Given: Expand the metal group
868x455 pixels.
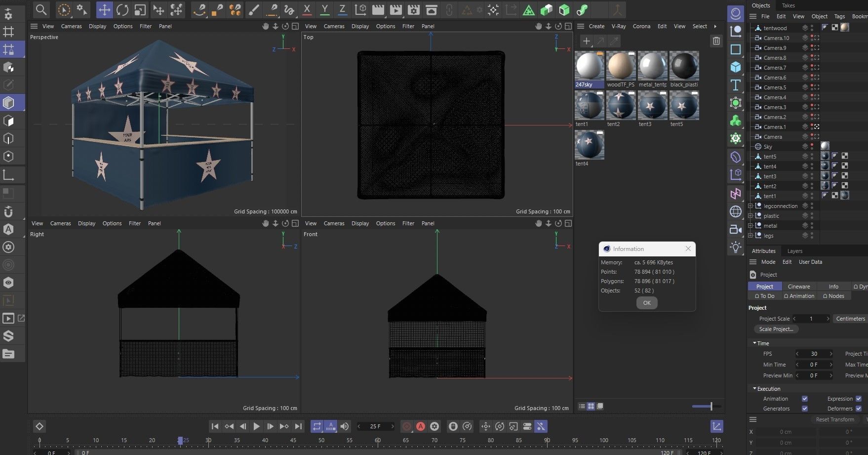Looking at the screenshot, I should tap(750, 226).
